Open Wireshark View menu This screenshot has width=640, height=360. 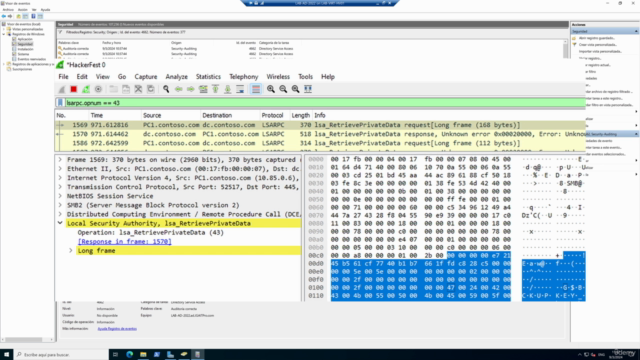click(x=102, y=77)
